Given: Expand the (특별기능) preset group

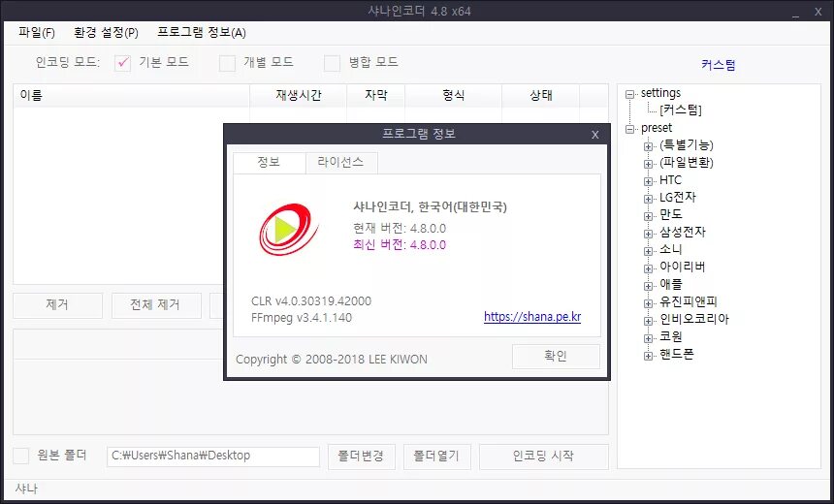Looking at the screenshot, I should [648, 146].
